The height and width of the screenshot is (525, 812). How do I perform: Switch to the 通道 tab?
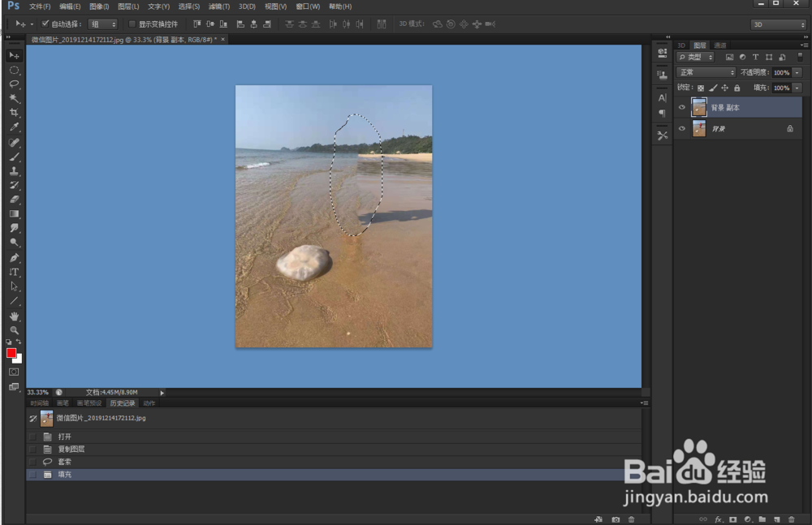[719, 45]
